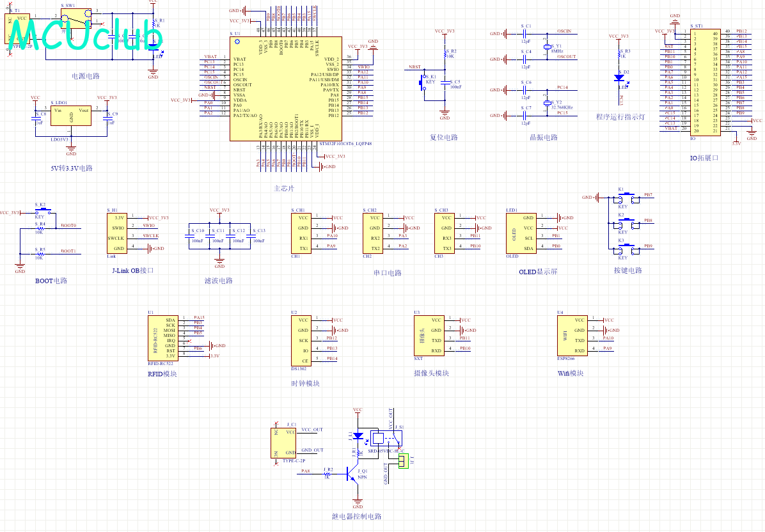Click the J-Link OB接口 title text
This screenshot has width=765, height=532.
(132, 270)
